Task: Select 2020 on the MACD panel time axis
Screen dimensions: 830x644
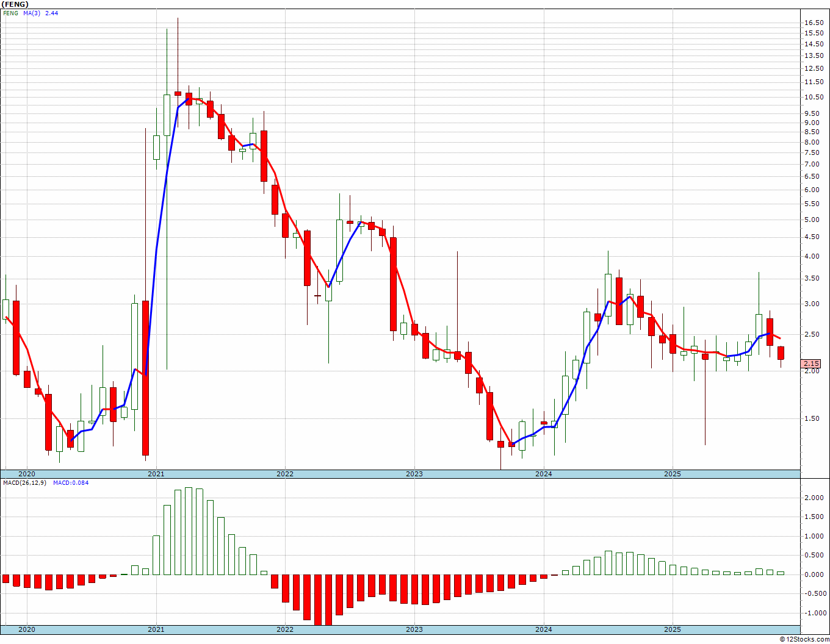Action: coord(26,629)
